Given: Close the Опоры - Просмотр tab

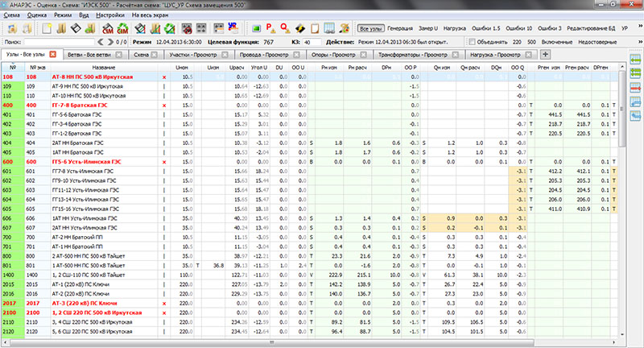Looking at the screenshot, I should pos(364,55).
